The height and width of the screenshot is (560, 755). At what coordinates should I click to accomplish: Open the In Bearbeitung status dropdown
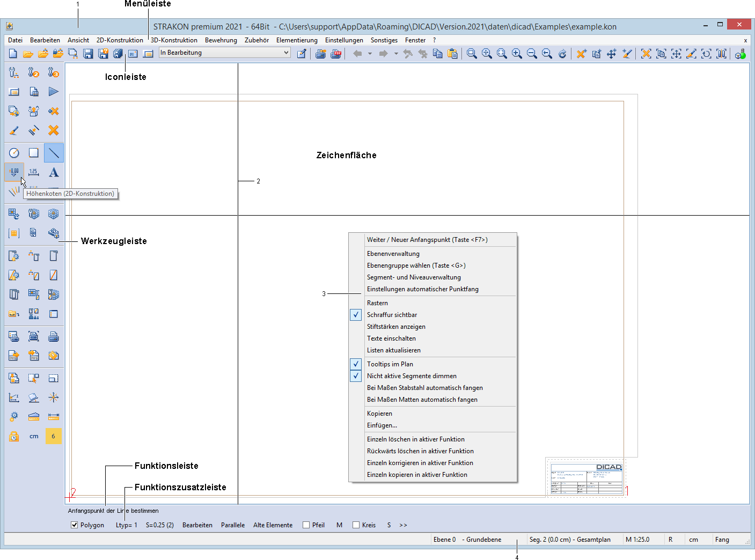(225, 53)
